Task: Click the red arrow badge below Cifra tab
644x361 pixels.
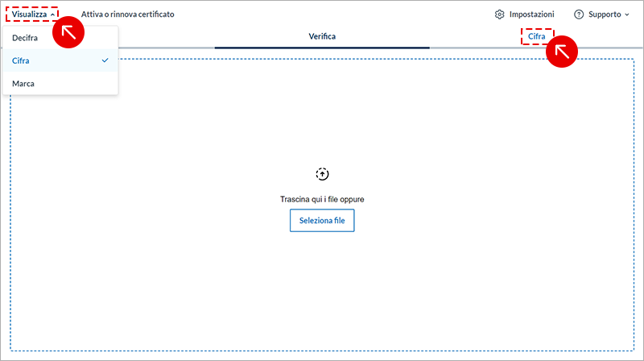Action: [563, 52]
